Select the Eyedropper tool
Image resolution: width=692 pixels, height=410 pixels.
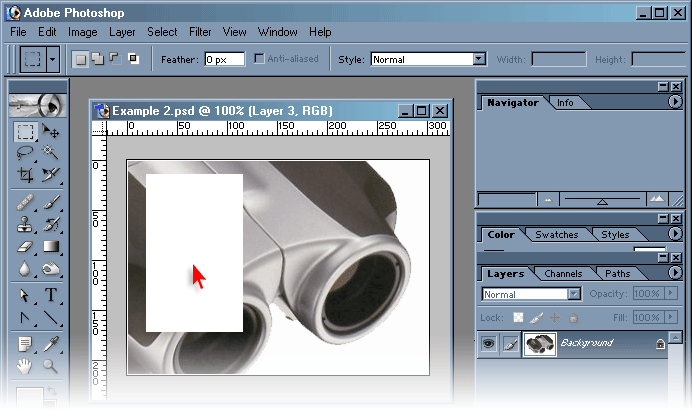click(x=50, y=344)
